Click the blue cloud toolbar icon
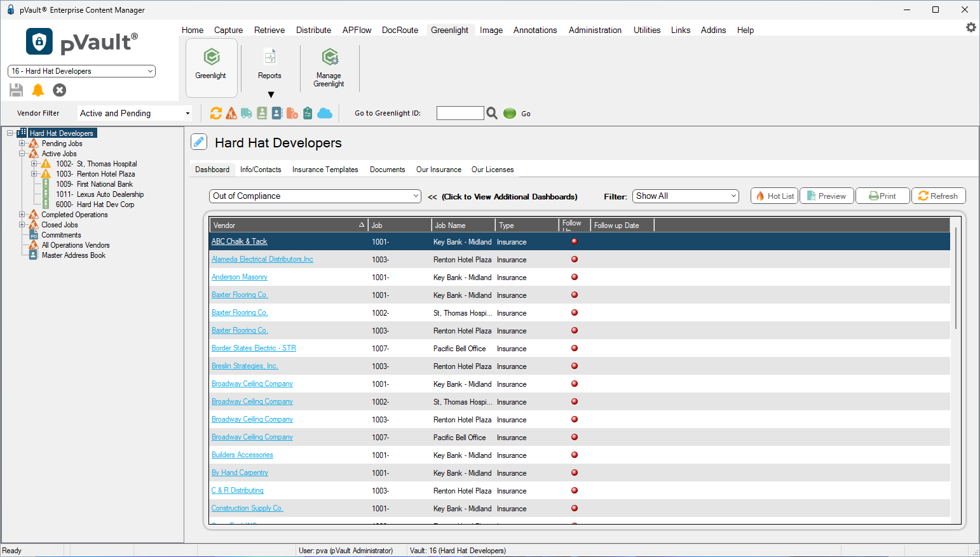 pos(325,113)
